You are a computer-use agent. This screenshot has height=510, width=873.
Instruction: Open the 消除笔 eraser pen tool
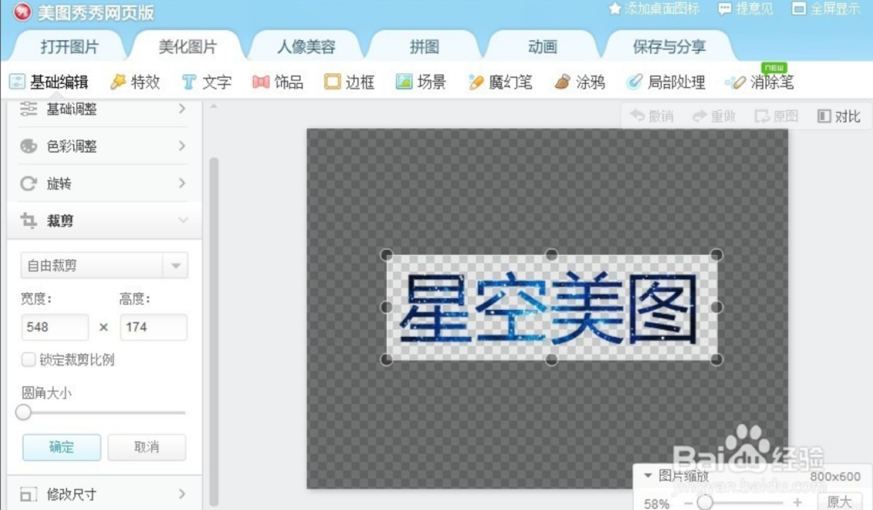click(760, 82)
